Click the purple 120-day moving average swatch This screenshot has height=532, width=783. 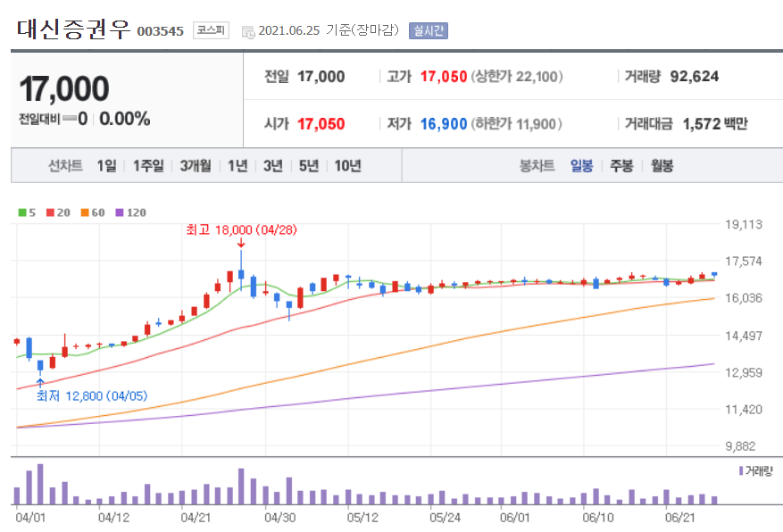(x=120, y=212)
